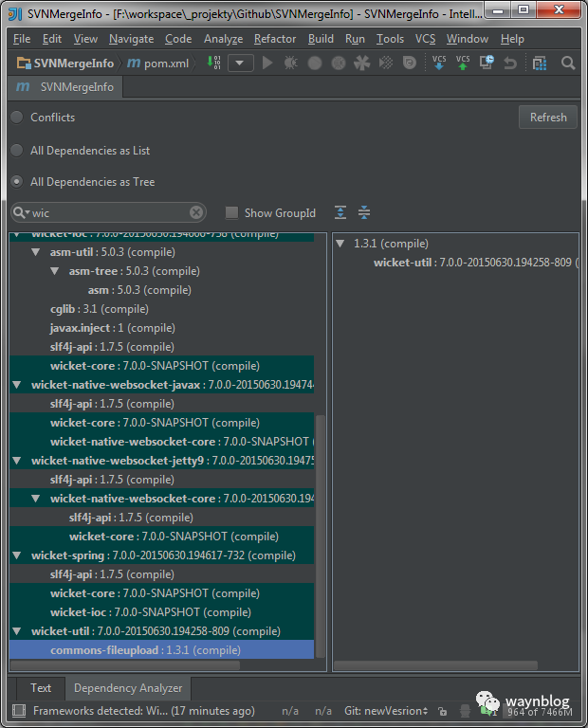Select the SVNMergeInfo editor tab
The width and height of the screenshot is (588, 728).
point(65,87)
